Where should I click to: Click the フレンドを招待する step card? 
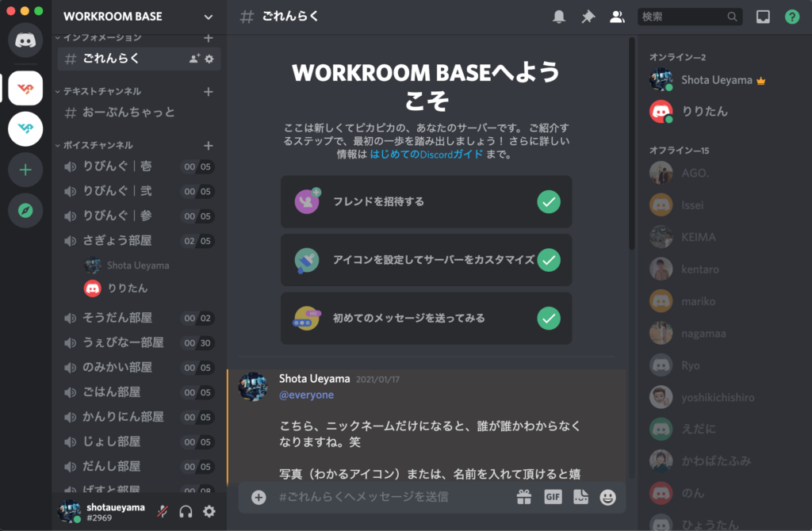426,202
